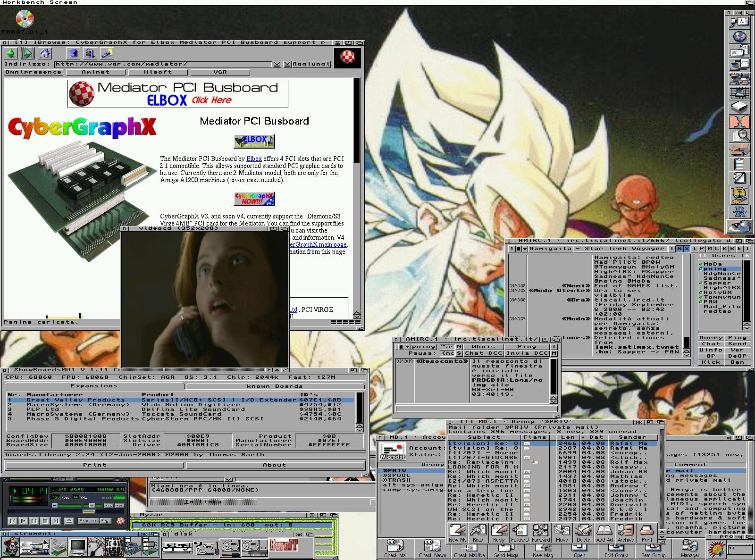Open the Manager icon in Microdot bar
Screen dimensions: 755x560
tap(689, 550)
